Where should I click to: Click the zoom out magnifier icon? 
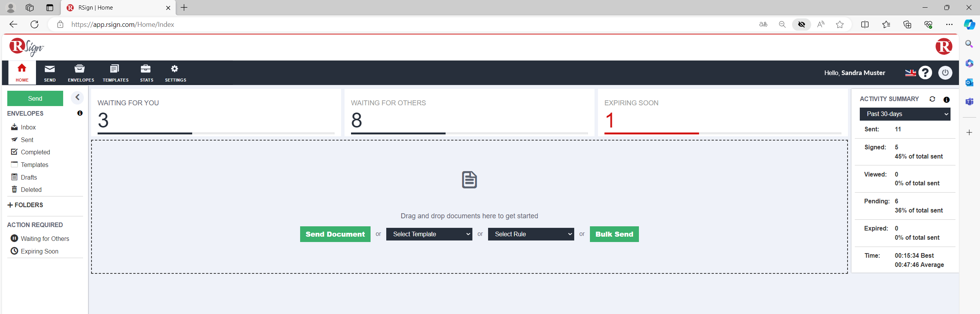[x=782, y=25]
